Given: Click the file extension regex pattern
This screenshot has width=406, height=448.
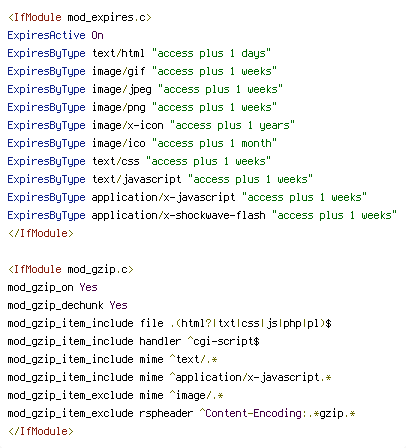Looking at the screenshot, I should point(251,323).
